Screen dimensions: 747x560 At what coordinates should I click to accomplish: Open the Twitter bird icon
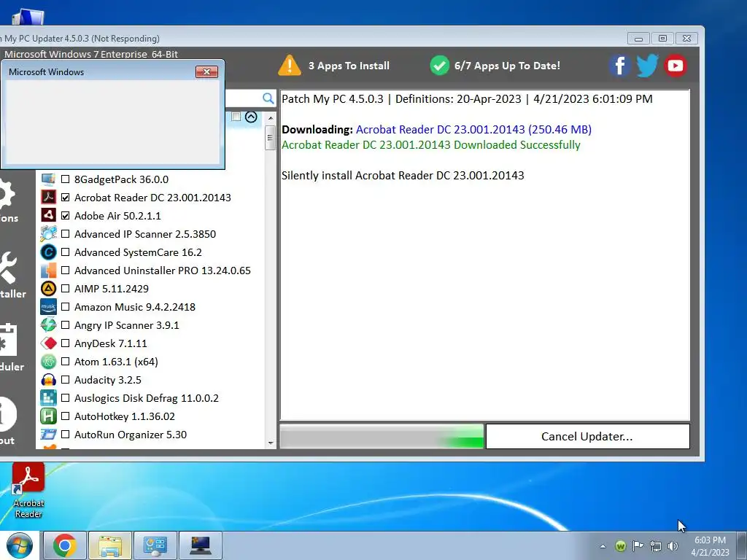click(648, 66)
